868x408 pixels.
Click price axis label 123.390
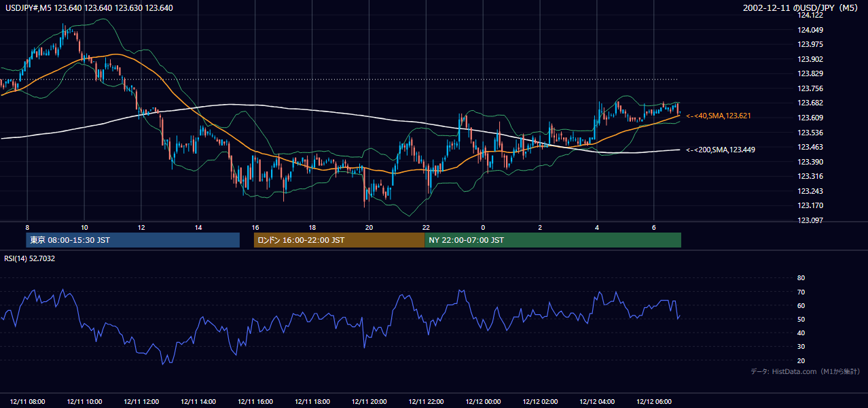pyautogui.click(x=810, y=162)
